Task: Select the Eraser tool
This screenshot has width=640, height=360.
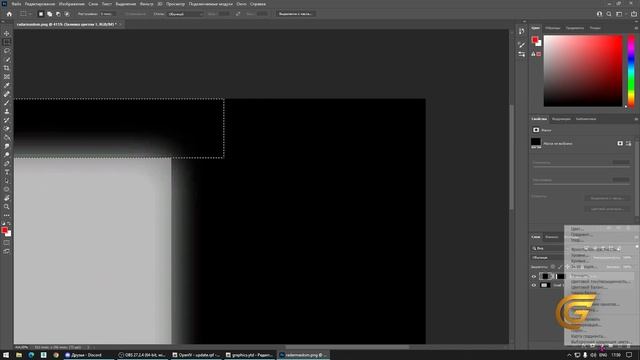Action: [x=7, y=129]
